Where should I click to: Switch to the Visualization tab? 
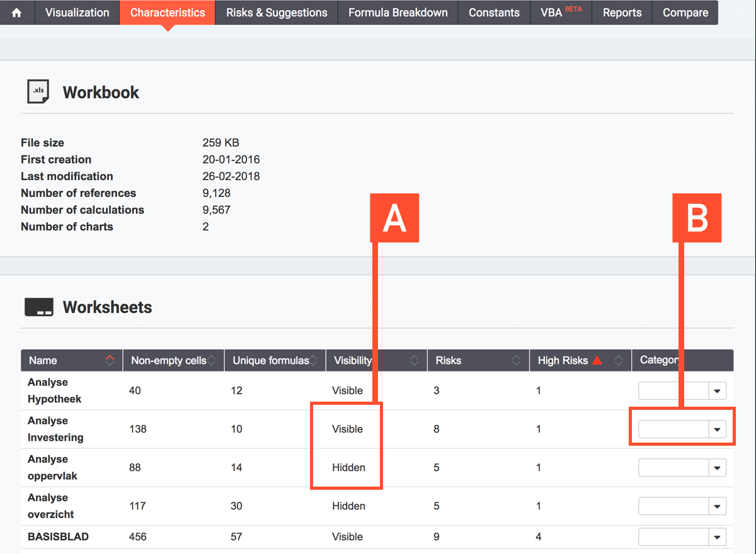click(77, 13)
